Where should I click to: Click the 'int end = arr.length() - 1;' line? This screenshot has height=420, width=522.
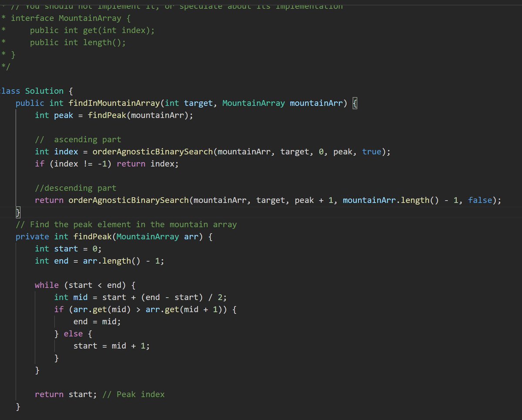[100, 261]
